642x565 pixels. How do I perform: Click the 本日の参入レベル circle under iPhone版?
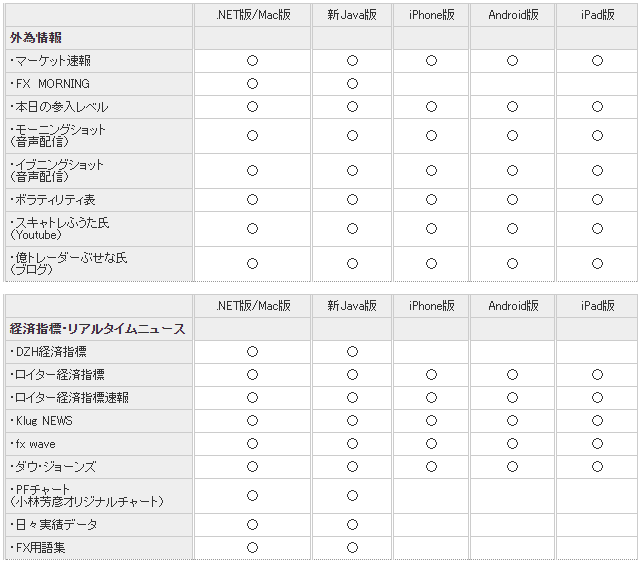[x=431, y=107]
